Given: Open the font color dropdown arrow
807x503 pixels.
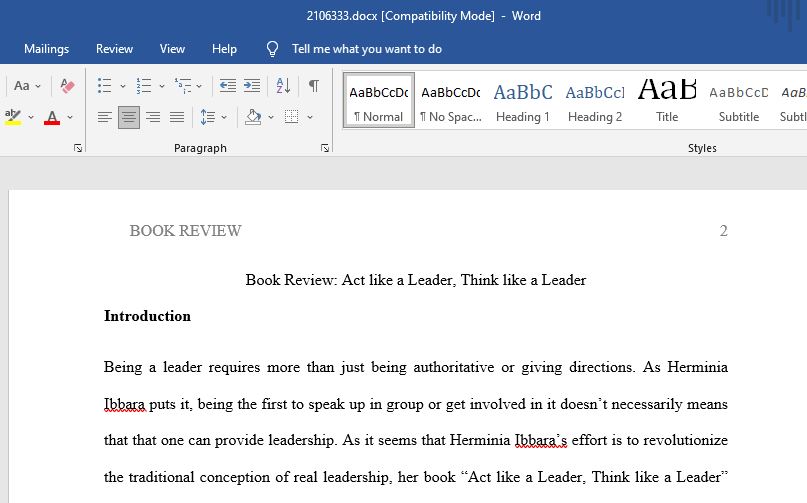Looking at the screenshot, I should pos(70,117).
